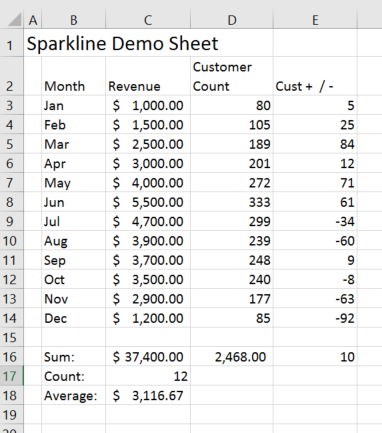Select the 'Jan' month cell
The width and height of the screenshot is (382, 433).
[74, 105]
